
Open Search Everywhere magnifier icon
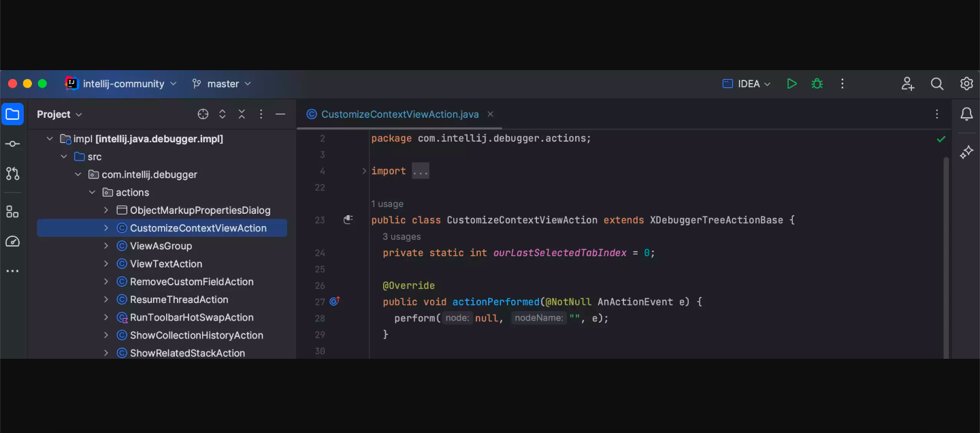click(x=937, y=84)
